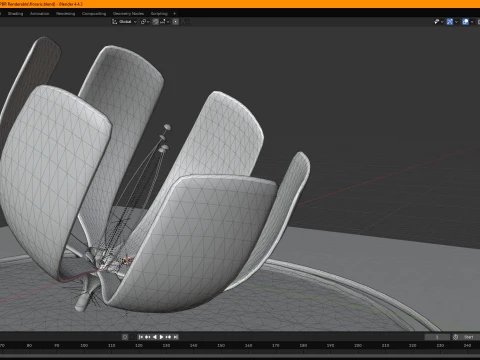Open the transform pivot point dropdown

[145, 22]
